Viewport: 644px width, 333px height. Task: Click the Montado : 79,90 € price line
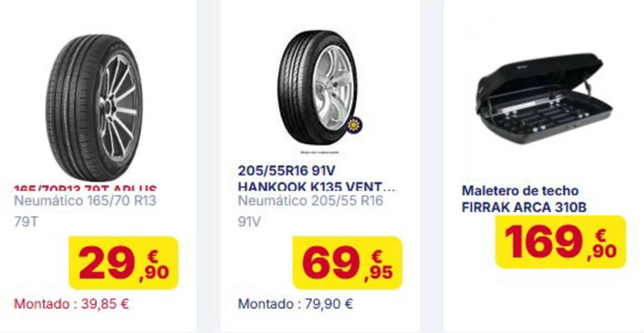(x=295, y=304)
